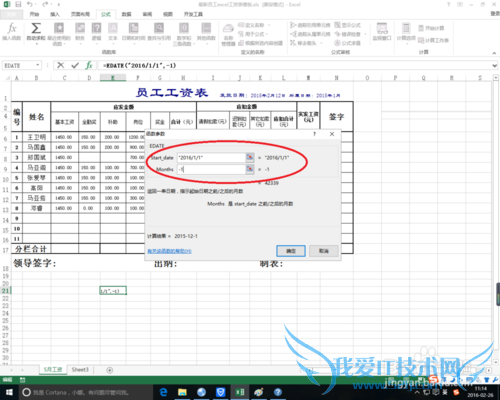Open the customize quick access toolbar dropdown
This screenshot has height=400, width=500.
(59, 5)
